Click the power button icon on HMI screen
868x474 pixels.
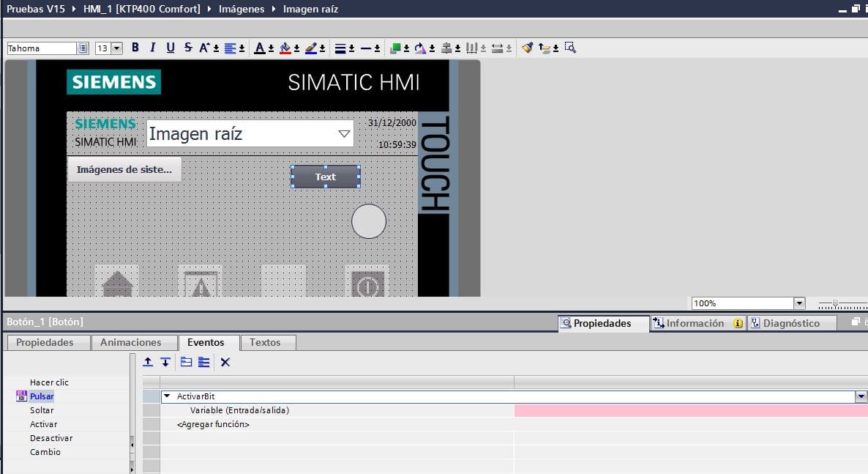[x=367, y=281]
